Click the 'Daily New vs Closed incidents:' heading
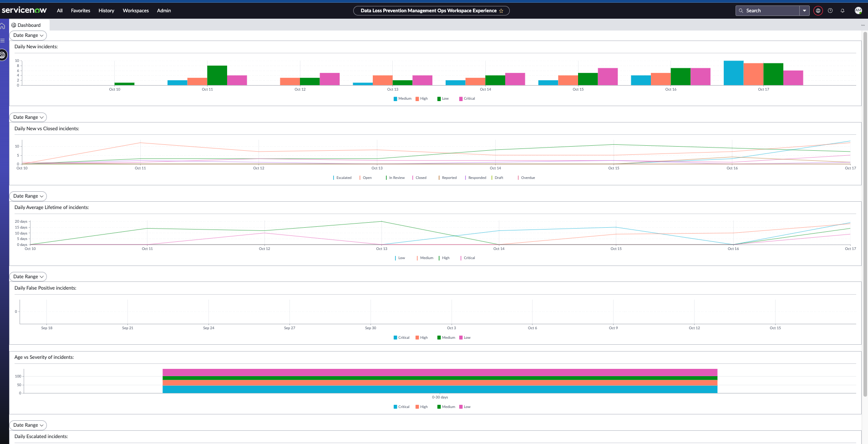This screenshot has height=444, width=868. 47,128
